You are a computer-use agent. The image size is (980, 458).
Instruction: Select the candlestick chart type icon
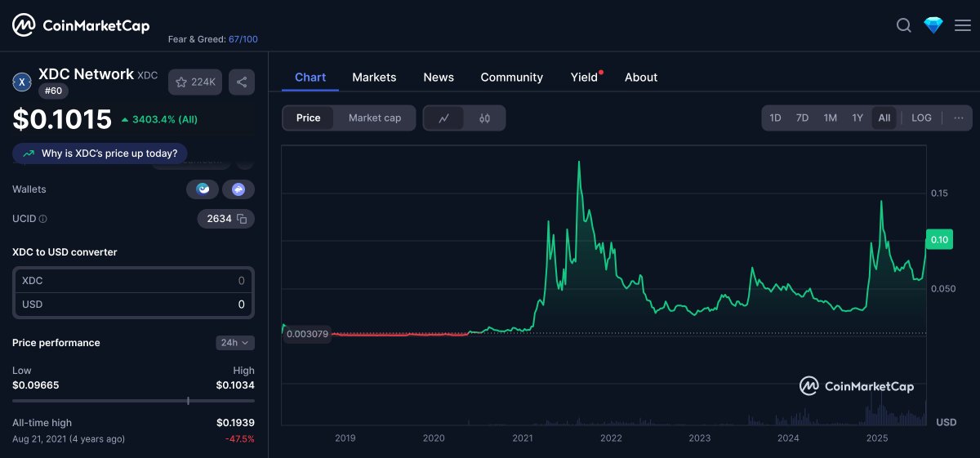point(485,118)
